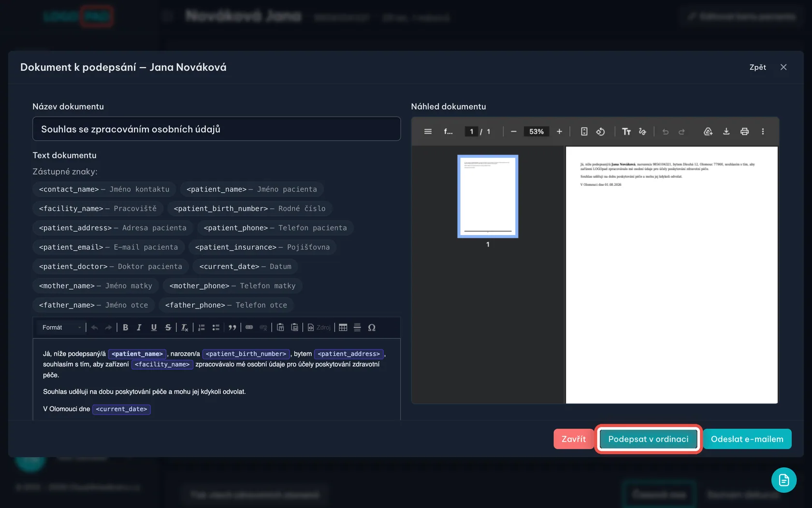Remove formatting from editor text
Image resolution: width=812 pixels, height=508 pixels.
pyautogui.click(x=185, y=328)
